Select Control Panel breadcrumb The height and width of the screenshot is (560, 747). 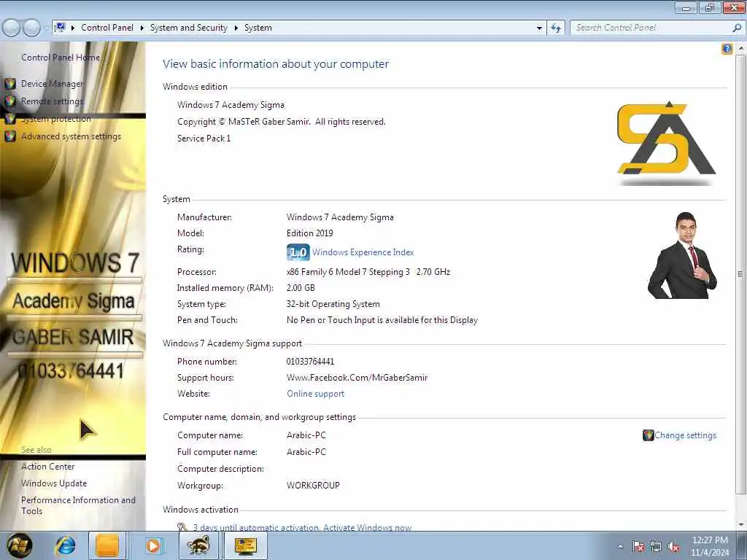point(107,28)
